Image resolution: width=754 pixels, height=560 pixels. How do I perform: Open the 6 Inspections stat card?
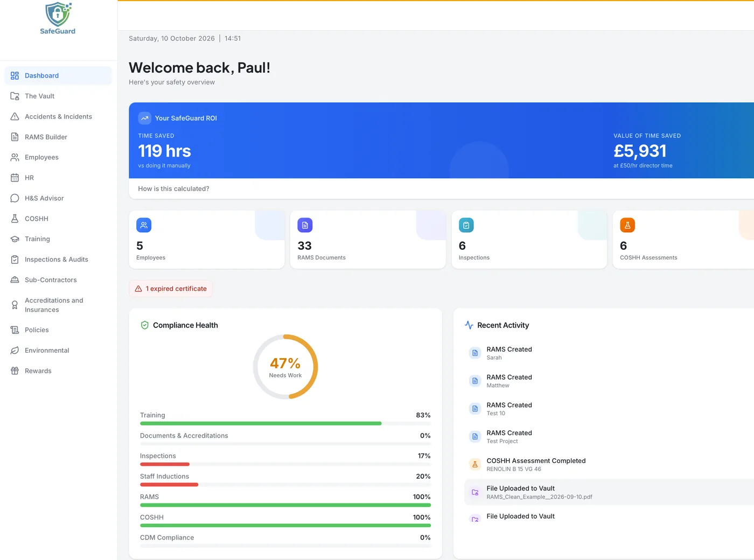529,240
